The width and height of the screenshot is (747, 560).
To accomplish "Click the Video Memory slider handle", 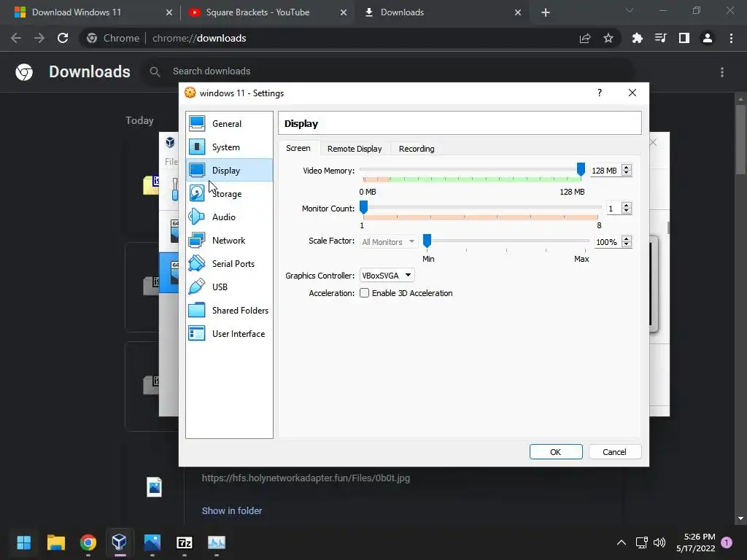I will click(581, 169).
